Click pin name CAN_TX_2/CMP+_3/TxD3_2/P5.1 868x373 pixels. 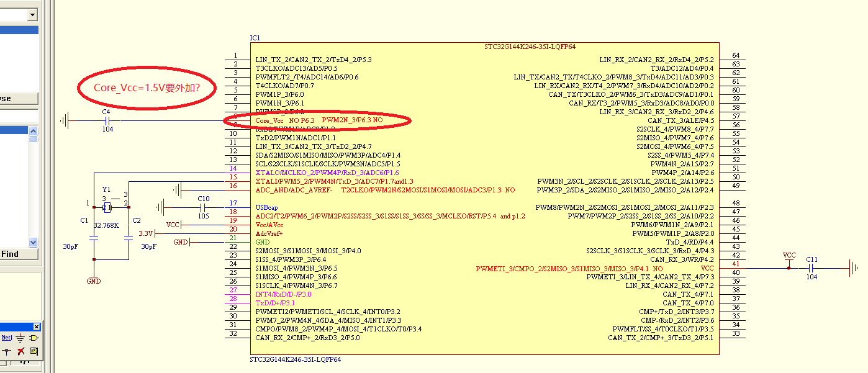[x=661, y=337]
